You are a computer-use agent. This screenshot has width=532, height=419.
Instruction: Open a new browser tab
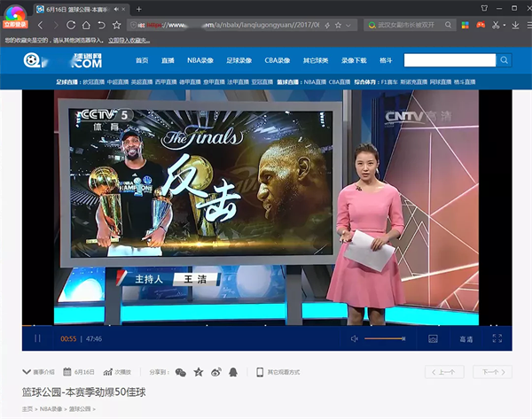[139, 9]
